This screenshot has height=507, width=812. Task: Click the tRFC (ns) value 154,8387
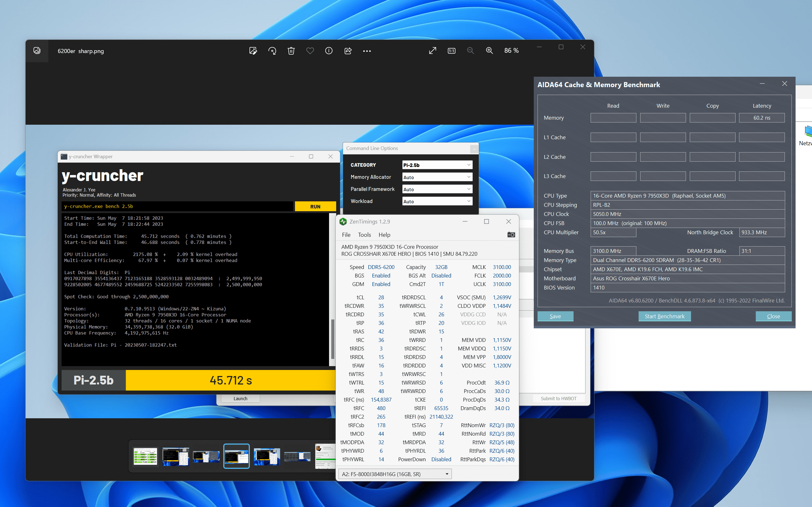coord(381,400)
